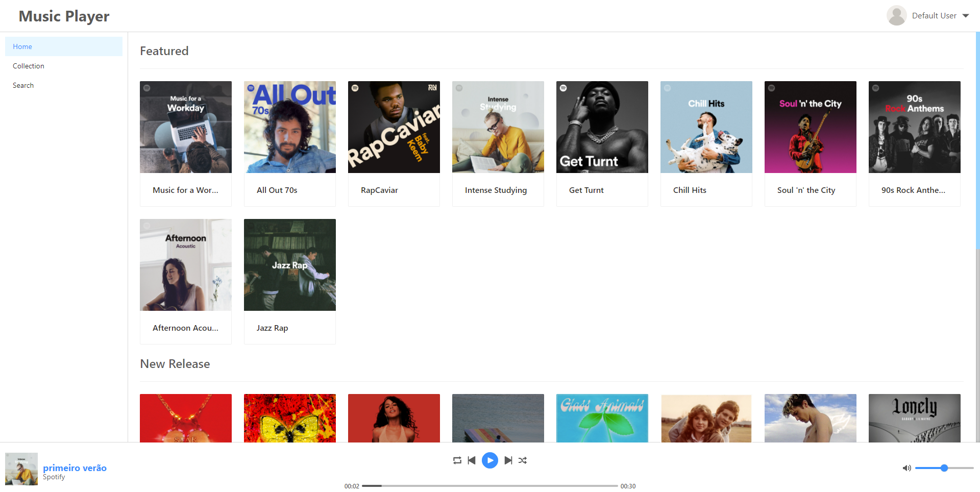Click the blue play button
The width and height of the screenshot is (980, 492).
point(490,460)
